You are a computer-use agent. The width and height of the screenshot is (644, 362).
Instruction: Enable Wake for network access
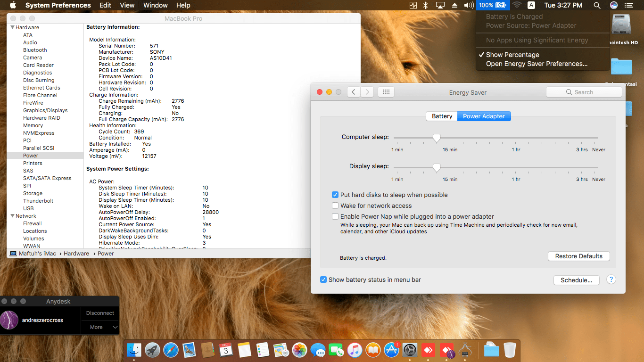[335, 206]
